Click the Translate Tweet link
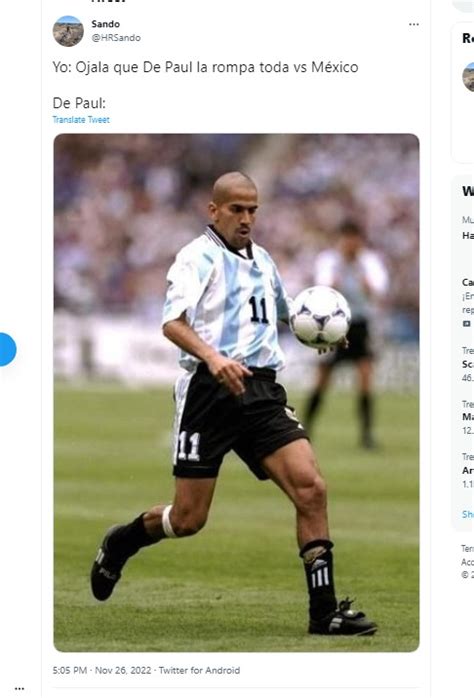This screenshot has height=698, width=474. pos(81,120)
